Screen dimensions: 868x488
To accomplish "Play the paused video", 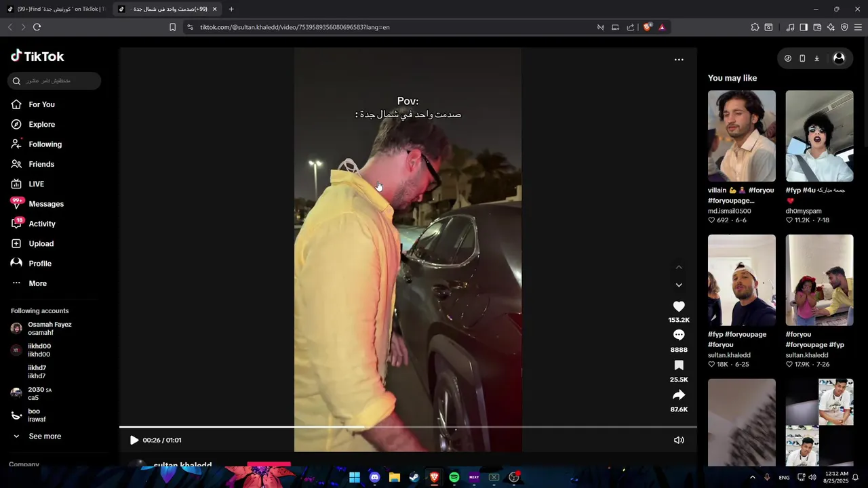I will pyautogui.click(x=134, y=441).
